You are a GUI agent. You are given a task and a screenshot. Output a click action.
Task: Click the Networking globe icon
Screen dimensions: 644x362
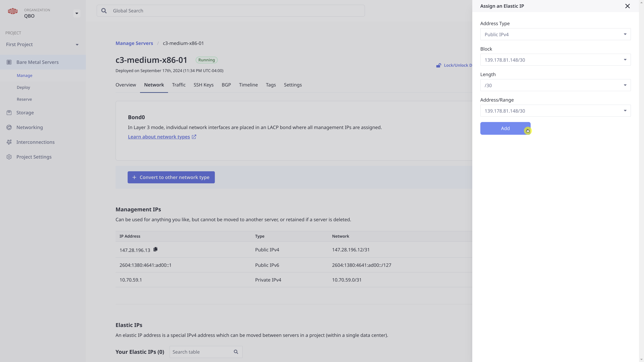coord(9,127)
